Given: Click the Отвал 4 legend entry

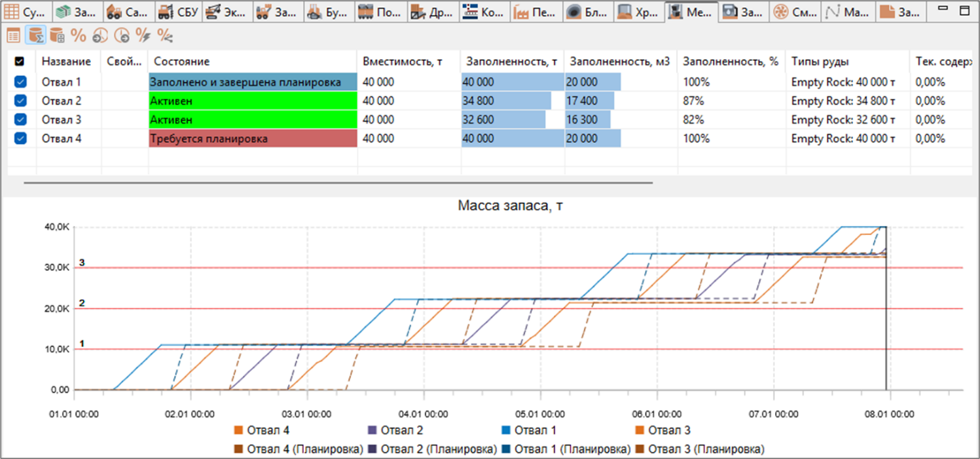Looking at the screenshot, I should (262, 430).
